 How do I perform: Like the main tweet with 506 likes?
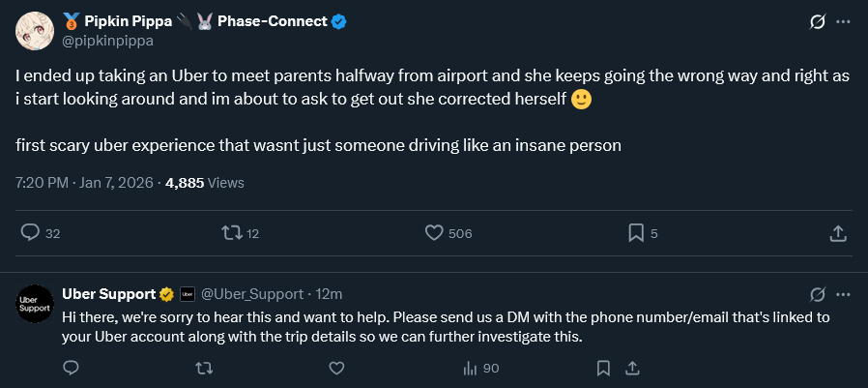coord(434,233)
